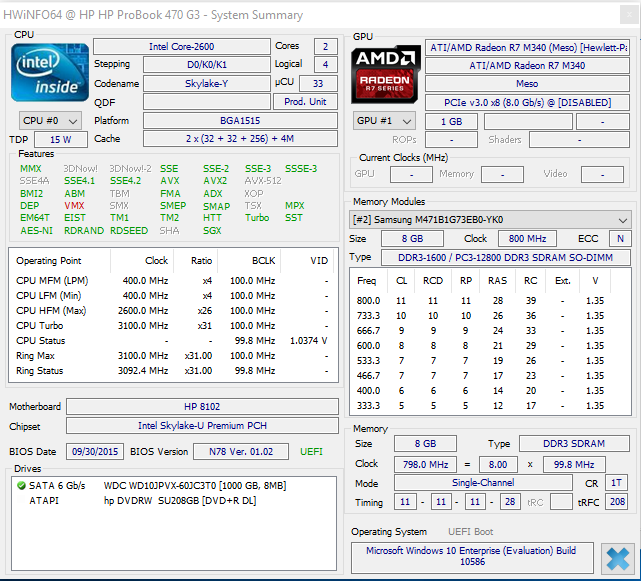Click the tRFC 208 field
This screenshot has width=641, height=581.
(617, 502)
